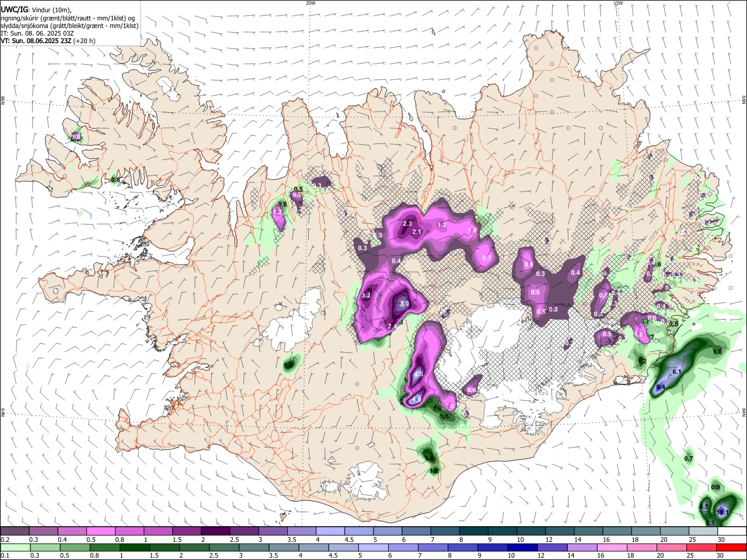
Task: Select the 6.3 precipitation value
Action: click(417, 400)
